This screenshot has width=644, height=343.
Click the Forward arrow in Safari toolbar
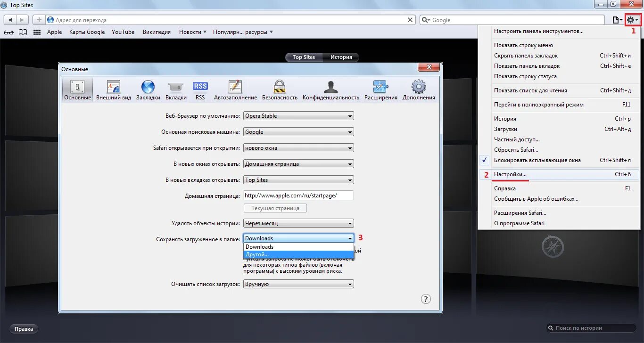22,20
